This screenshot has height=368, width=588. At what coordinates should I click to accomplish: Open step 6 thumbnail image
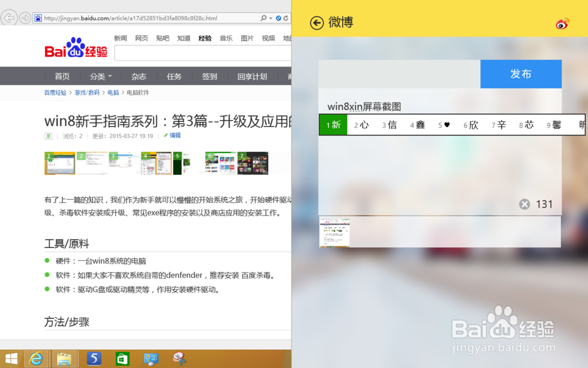pos(220,163)
